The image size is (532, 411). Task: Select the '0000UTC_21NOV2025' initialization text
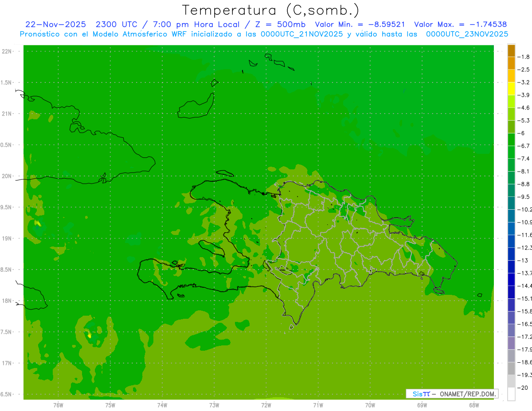pos(302,34)
